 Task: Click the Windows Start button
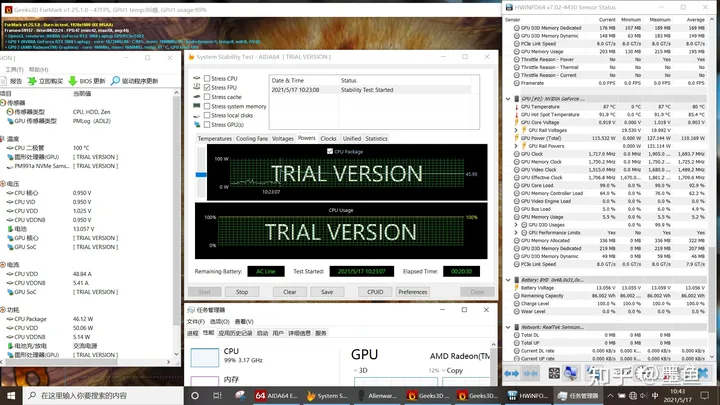coord(10,396)
